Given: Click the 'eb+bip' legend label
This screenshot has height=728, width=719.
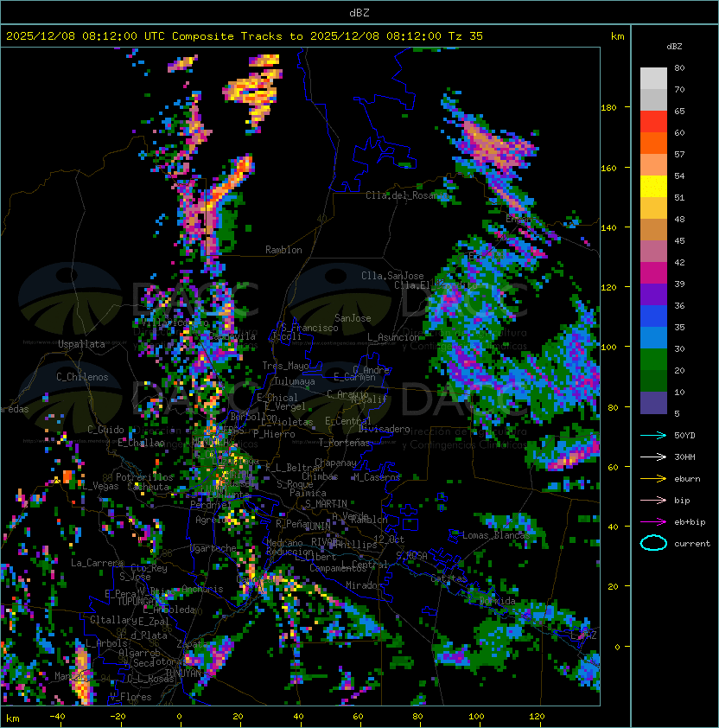Looking at the screenshot, I should point(690,522).
